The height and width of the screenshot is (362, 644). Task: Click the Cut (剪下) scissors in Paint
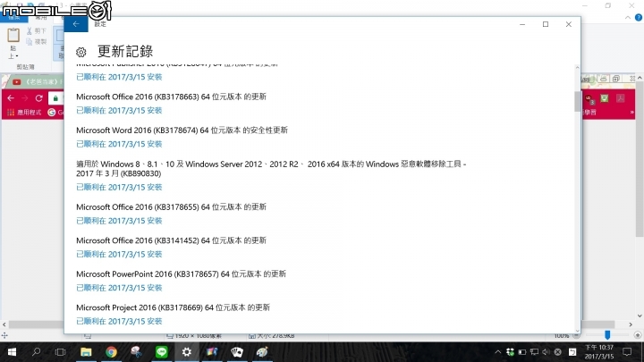30,30
